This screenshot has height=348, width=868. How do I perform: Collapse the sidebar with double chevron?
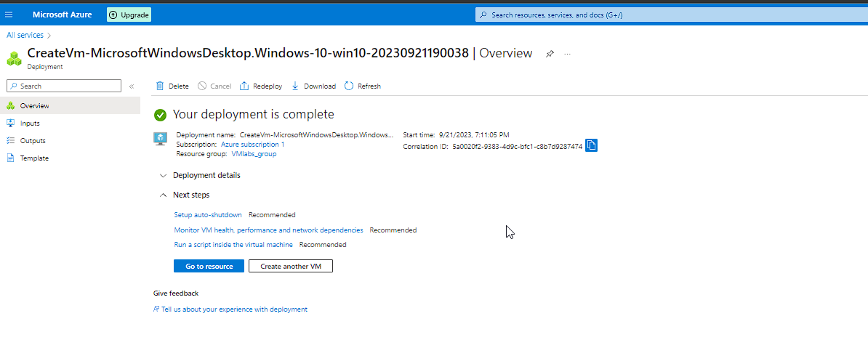pos(132,86)
